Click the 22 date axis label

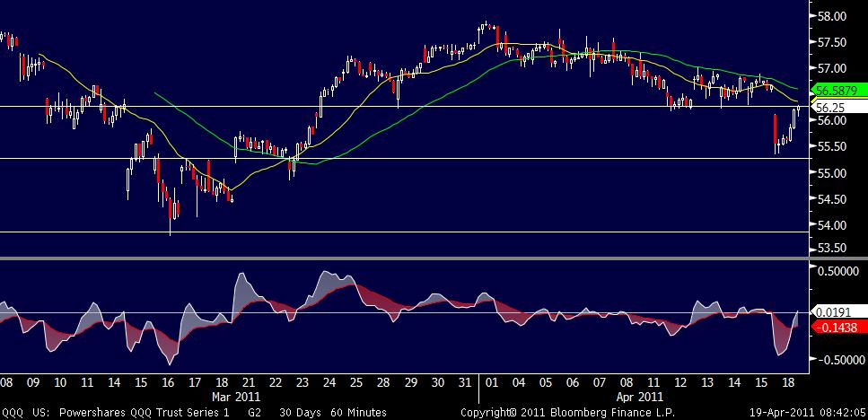276,382
